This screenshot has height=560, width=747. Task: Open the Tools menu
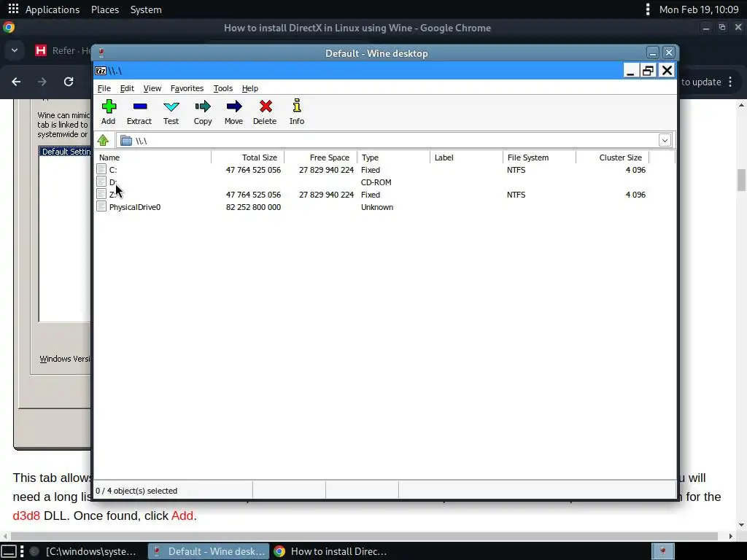pos(223,88)
